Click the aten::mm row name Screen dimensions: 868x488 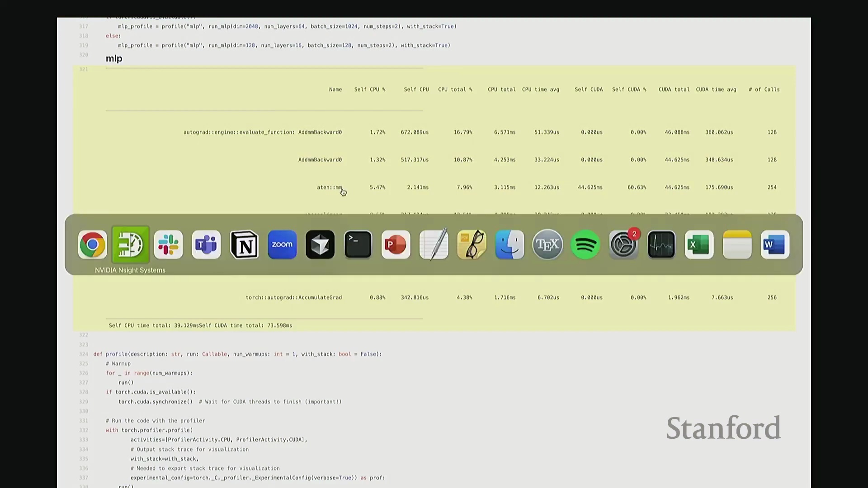click(x=329, y=187)
